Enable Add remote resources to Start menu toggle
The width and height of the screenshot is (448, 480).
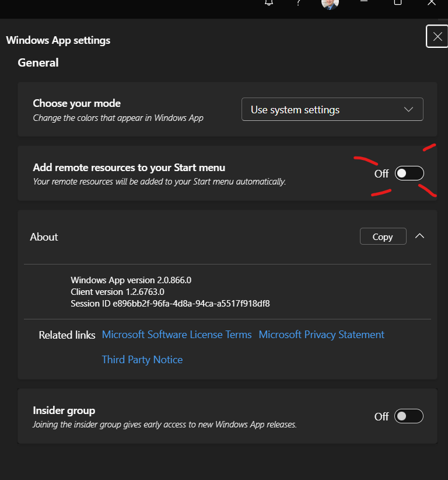point(409,173)
